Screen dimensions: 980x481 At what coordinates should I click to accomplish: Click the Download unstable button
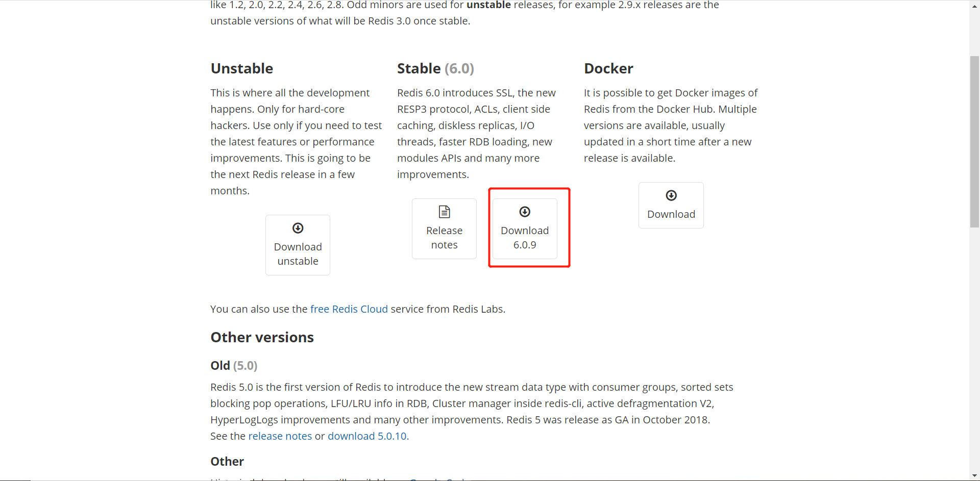tap(298, 245)
